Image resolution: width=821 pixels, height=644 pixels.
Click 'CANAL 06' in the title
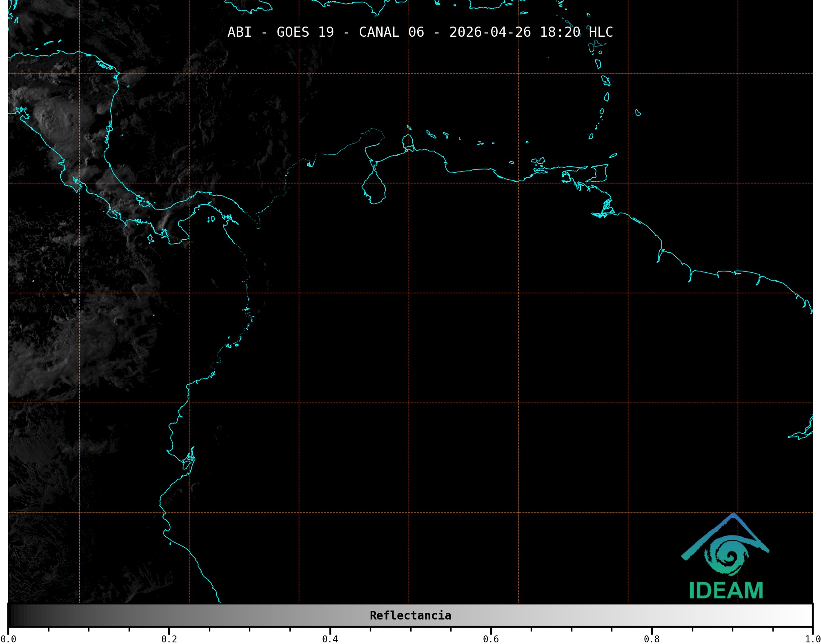tap(391, 32)
